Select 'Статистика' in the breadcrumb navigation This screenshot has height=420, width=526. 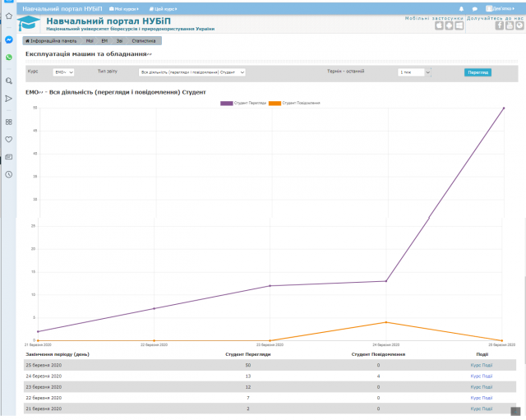pyautogui.click(x=144, y=40)
